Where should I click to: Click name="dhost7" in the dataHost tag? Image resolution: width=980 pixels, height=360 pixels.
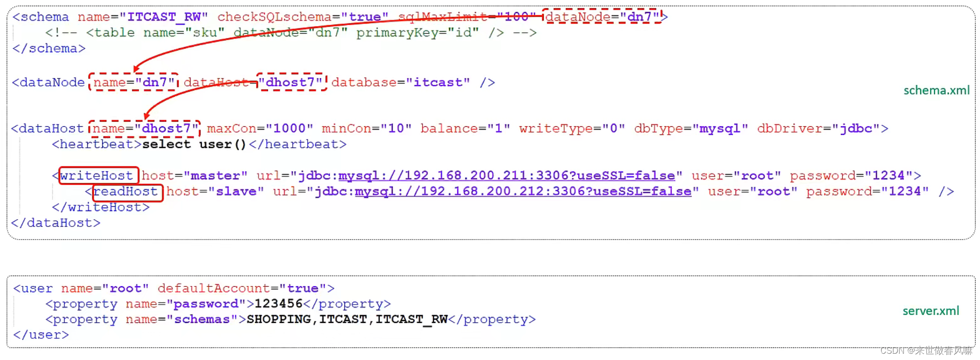[x=145, y=129]
